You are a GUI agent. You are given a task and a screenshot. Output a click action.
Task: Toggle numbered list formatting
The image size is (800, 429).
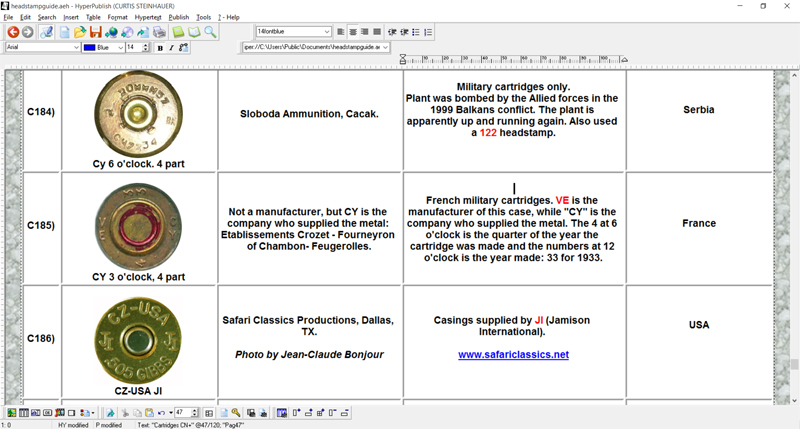[428, 32]
